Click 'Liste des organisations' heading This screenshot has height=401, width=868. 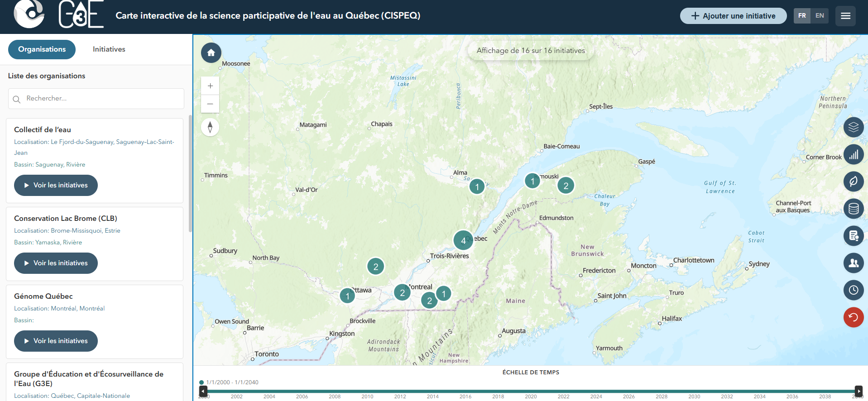click(47, 76)
